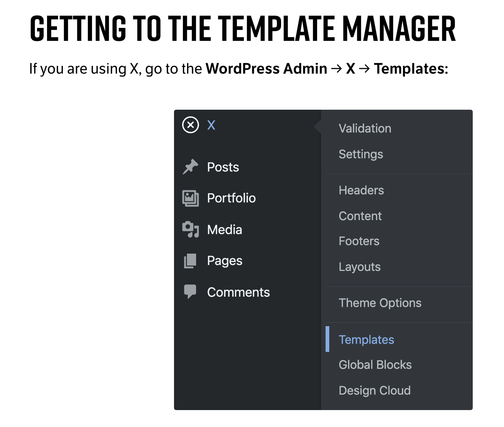Open the Comments menu item
The height and width of the screenshot is (427, 504).
click(x=238, y=292)
